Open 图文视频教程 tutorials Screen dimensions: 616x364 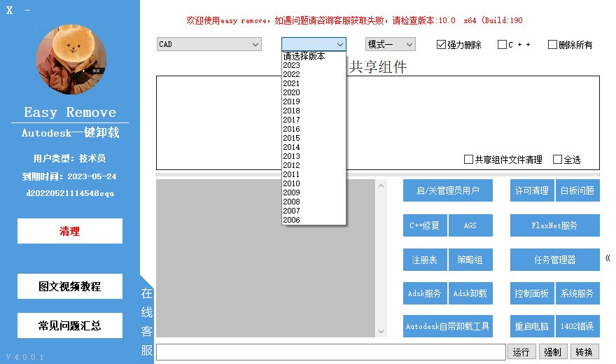click(70, 286)
